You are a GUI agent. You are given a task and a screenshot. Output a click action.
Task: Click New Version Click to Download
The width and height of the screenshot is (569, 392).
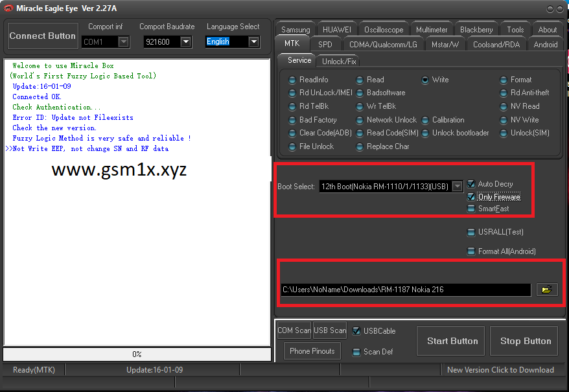click(x=500, y=370)
